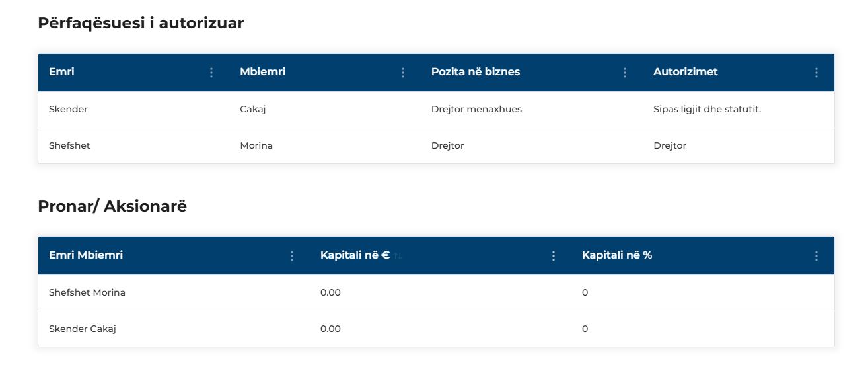The height and width of the screenshot is (371, 868).
Task: Open the Autorizimet column options menu
Action: [x=816, y=73]
